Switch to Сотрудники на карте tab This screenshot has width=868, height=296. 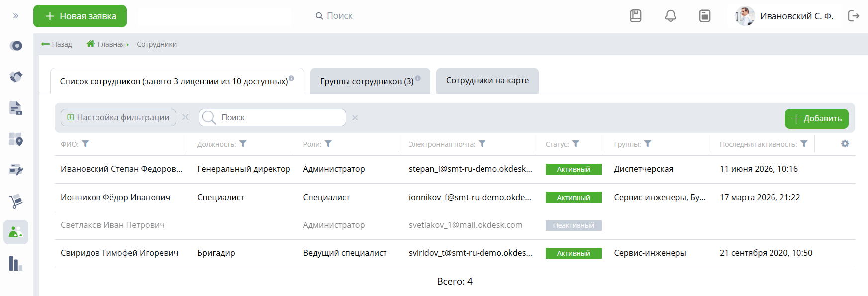pos(487,80)
